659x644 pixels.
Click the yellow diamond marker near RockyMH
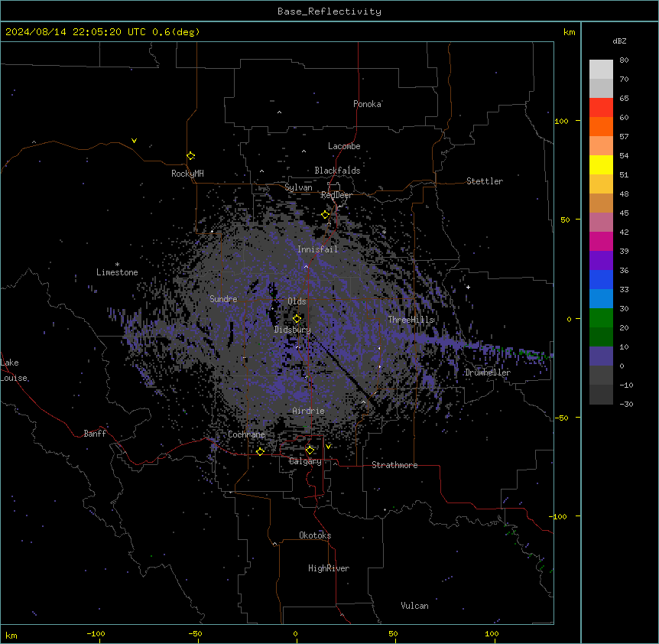[191, 156]
